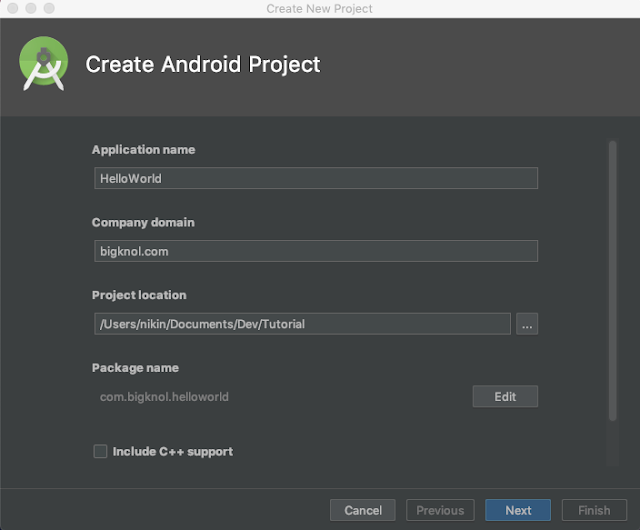Image resolution: width=640 pixels, height=530 pixels.
Task: Click the 'Package name' label
Action: (135, 368)
